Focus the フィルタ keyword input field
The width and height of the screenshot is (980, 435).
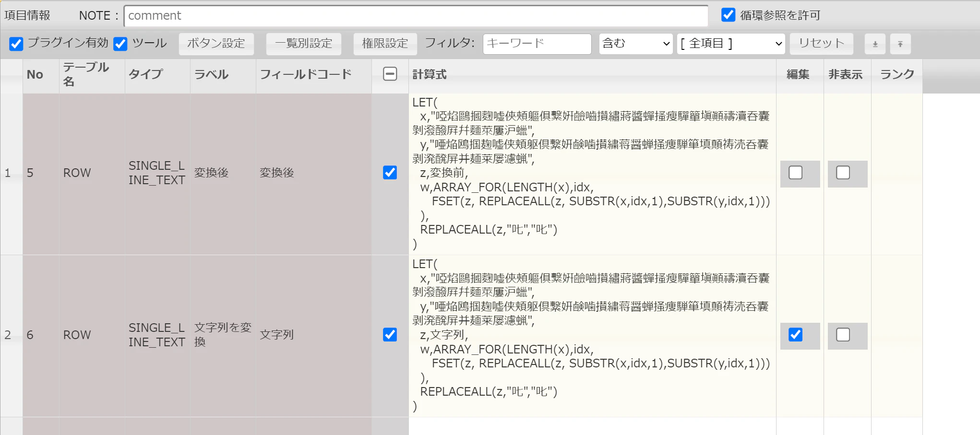537,44
